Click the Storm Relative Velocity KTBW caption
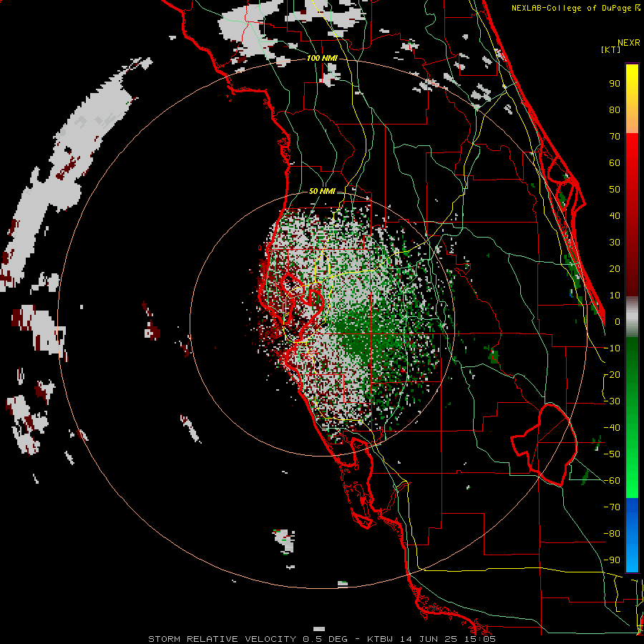 [x=322, y=639]
